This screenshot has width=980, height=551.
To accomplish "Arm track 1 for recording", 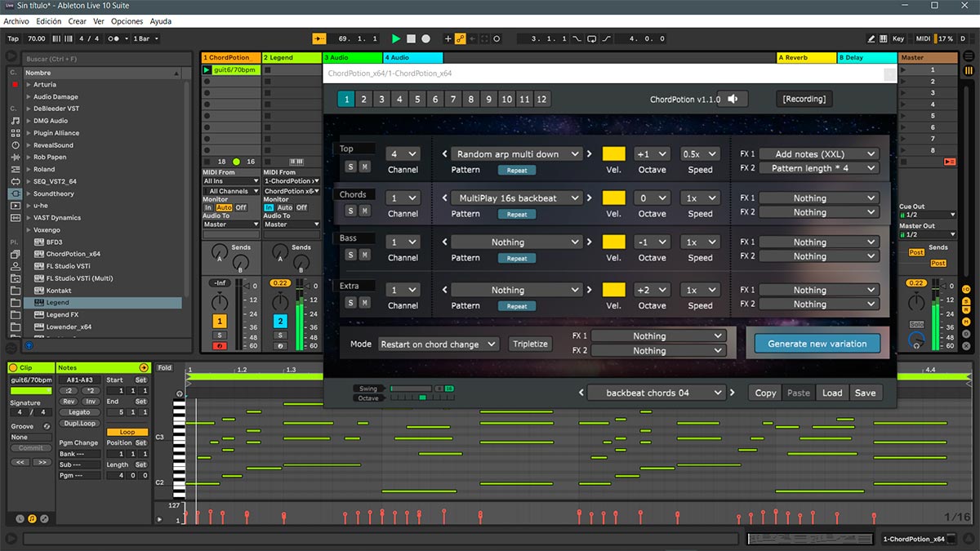I will (x=220, y=346).
